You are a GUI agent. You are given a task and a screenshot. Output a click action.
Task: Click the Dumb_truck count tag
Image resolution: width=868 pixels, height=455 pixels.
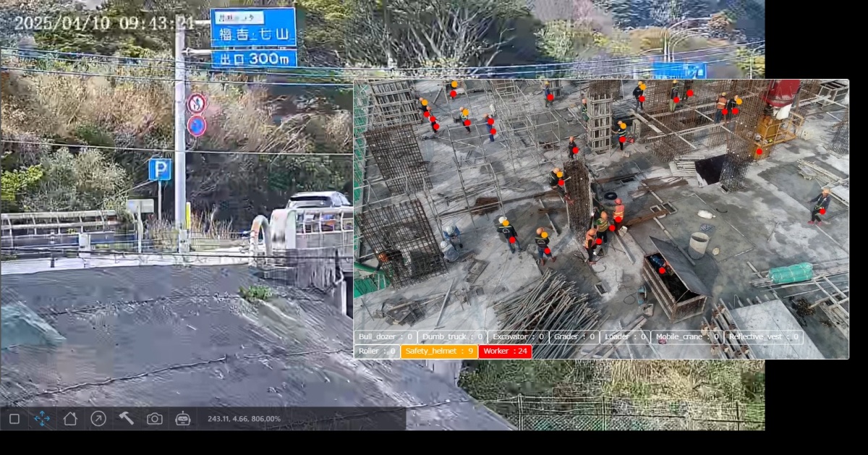[x=452, y=337]
